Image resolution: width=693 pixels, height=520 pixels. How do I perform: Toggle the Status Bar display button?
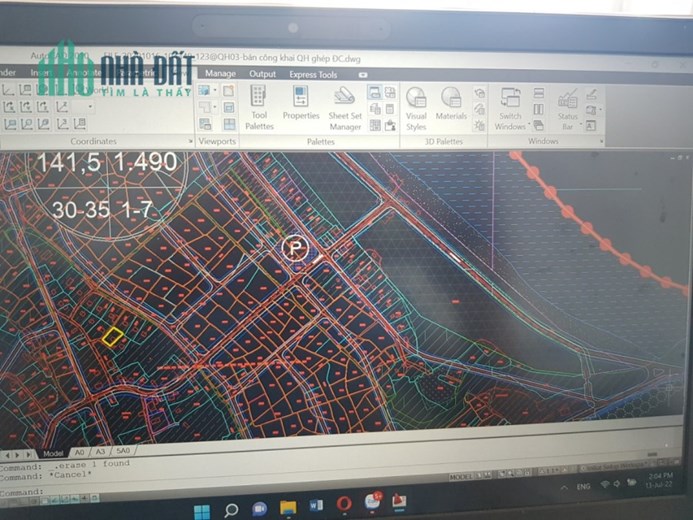[567, 109]
